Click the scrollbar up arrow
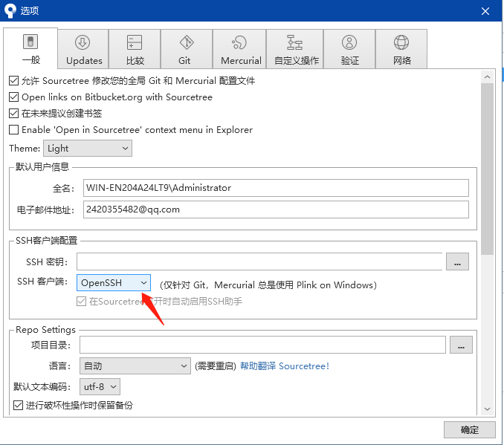Image resolution: width=504 pixels, height=445 pixels. (x=487, y=77)
